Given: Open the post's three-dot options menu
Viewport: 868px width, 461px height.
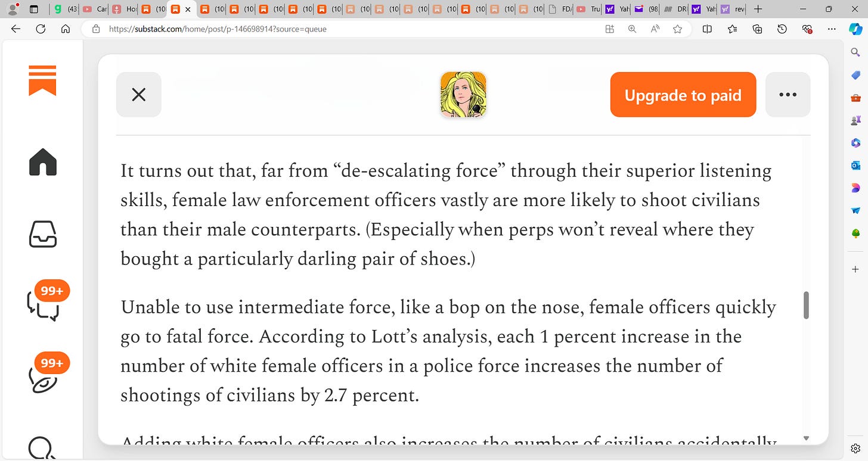Looking at the screenshot, I should tap(788, 95).
